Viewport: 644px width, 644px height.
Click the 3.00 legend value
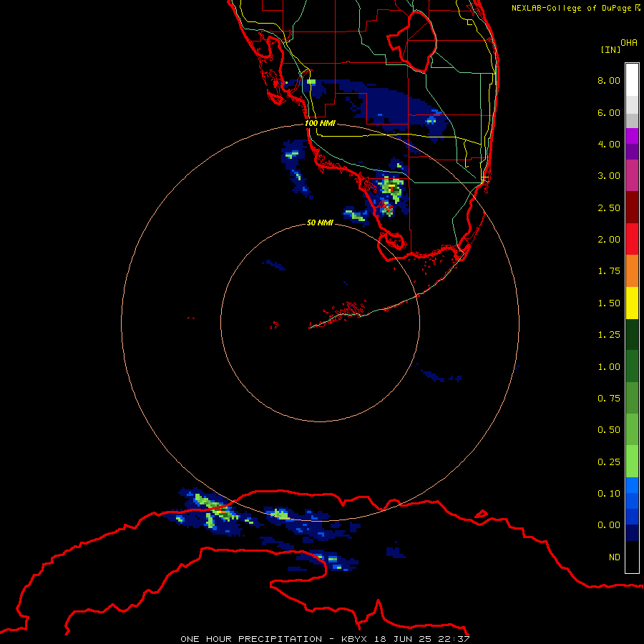coord(609,176)
